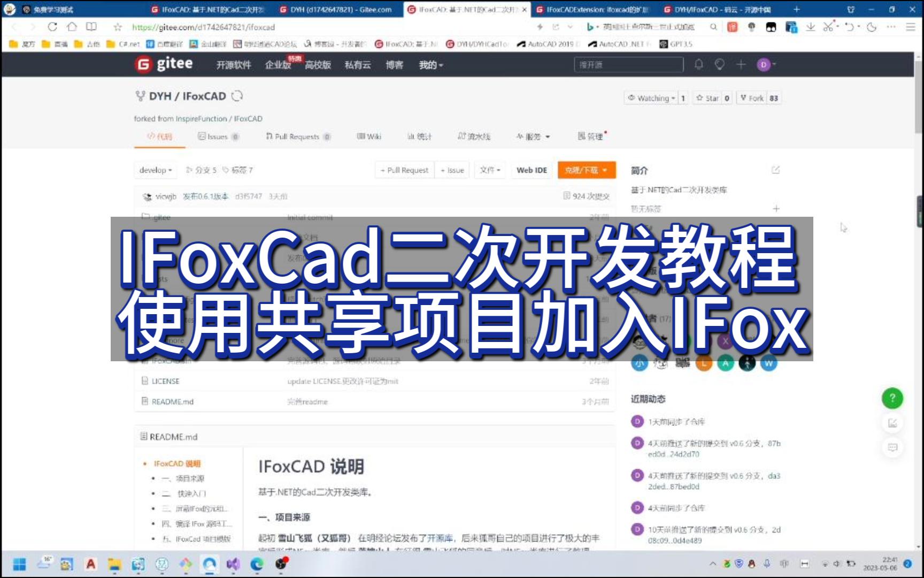Click the Gitee logo in the header
This screenshot has width=924, height=578.
point(164,64)
